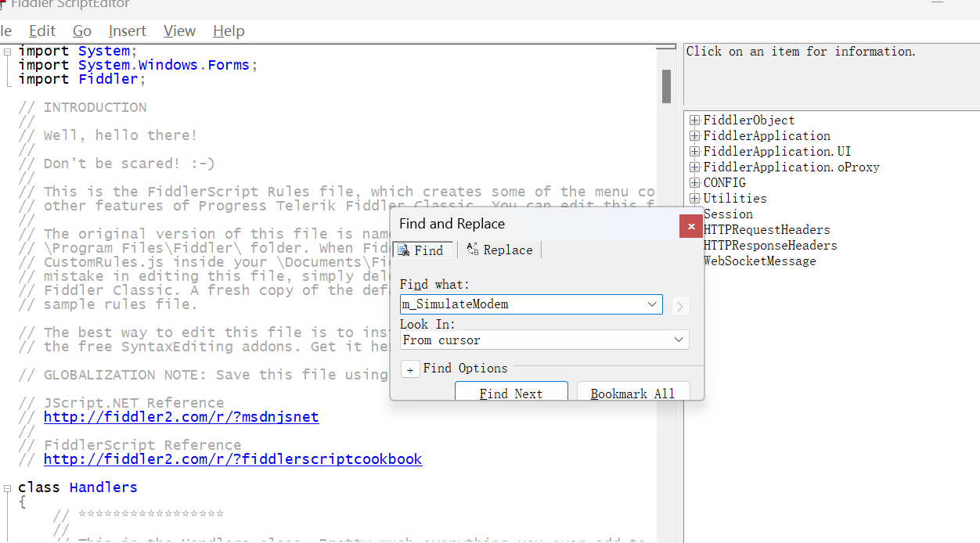Select the HTTPRequestHeaders tree item
This screenshot has height=543, width=980.
click(x=767, y=230)
